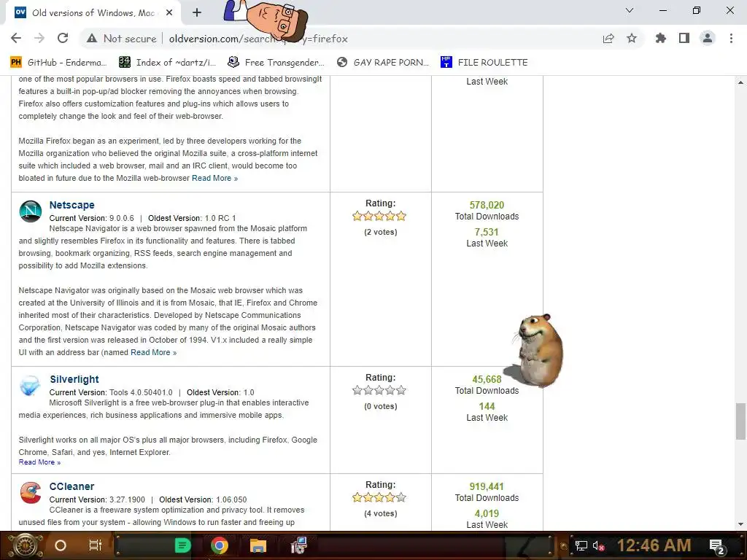
Task: Open a new browser tab
Action: click(x=197, y=13)
